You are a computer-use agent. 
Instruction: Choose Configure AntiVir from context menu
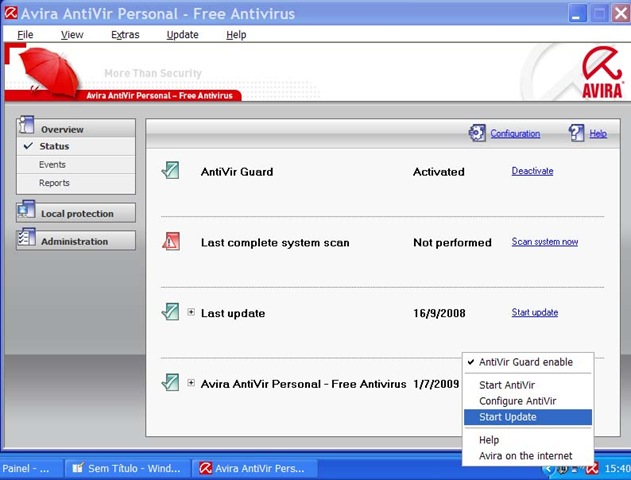tap(528, 401)
